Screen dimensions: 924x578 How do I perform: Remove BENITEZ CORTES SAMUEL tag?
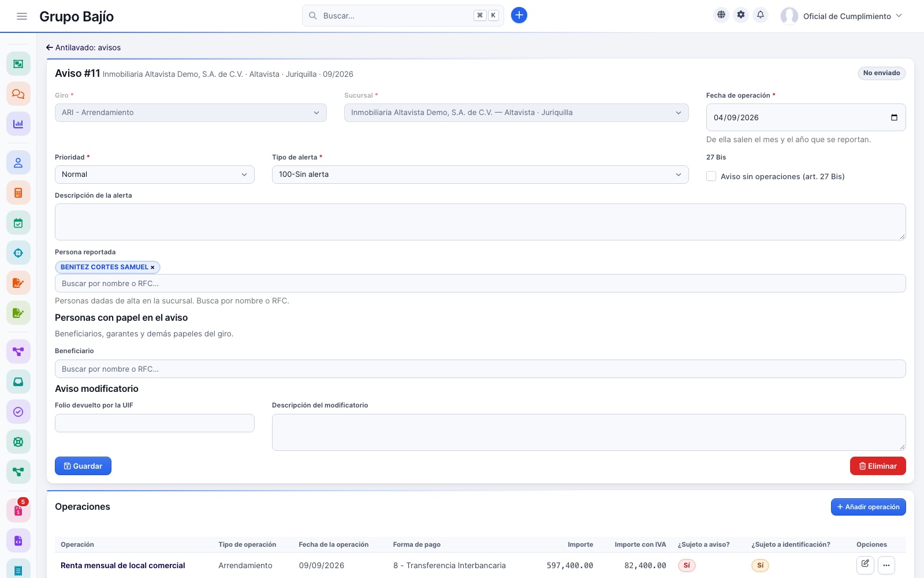pyautogui.click(x=152, y=268)
